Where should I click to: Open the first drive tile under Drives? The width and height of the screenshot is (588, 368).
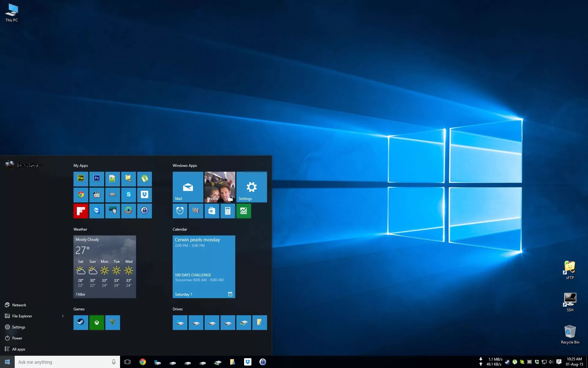(180, 322)
